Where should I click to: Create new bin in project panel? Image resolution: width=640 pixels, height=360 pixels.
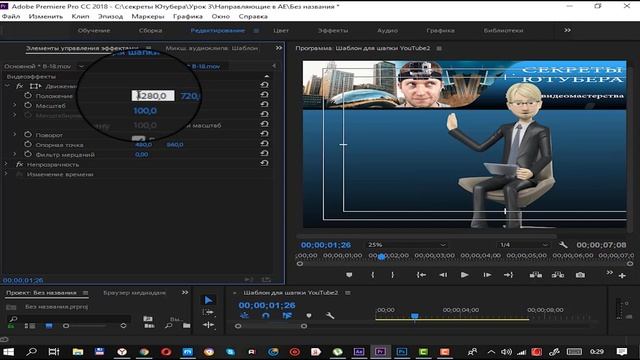click(187, 325)
